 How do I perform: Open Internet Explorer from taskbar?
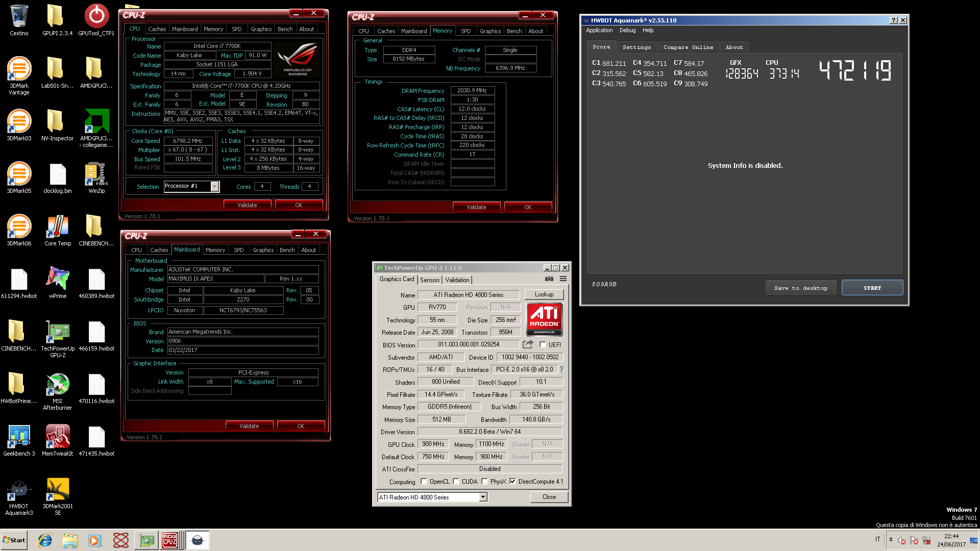point(45,540)
